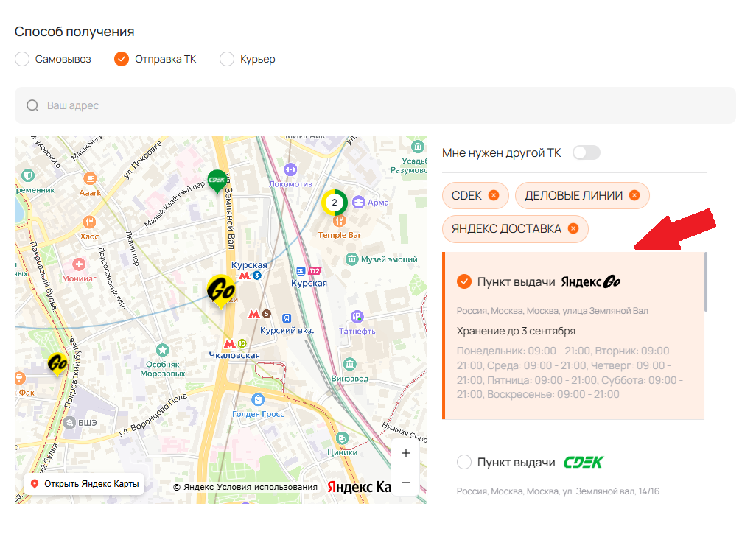Click the Способ получения heading
The image size is (756, 540).
(x=74, y=32)
